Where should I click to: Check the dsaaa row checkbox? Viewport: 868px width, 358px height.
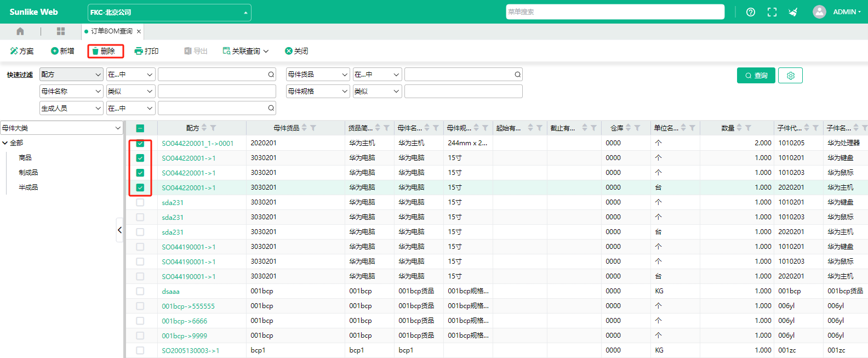point(140,291)
